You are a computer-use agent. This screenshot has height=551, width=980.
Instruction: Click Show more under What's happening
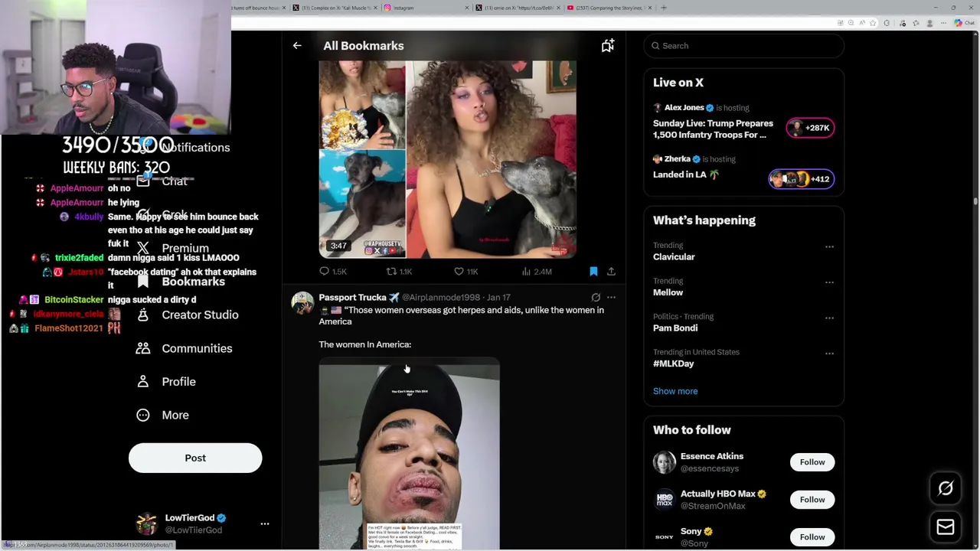click(x=675, y=391)
